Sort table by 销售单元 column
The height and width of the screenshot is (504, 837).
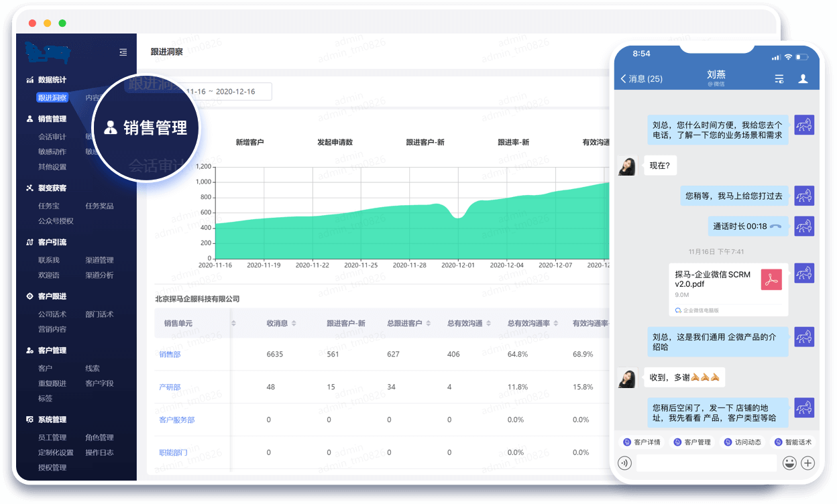coord(233,324)
